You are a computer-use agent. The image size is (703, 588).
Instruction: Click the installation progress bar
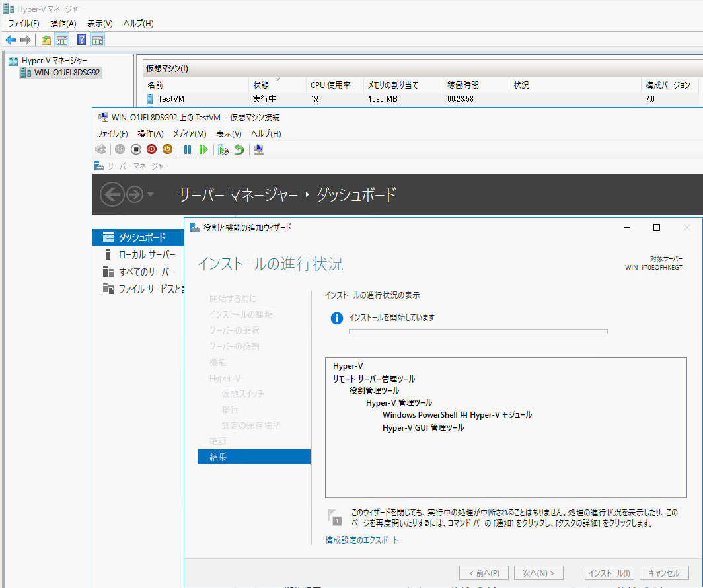[x=478, y=332]
